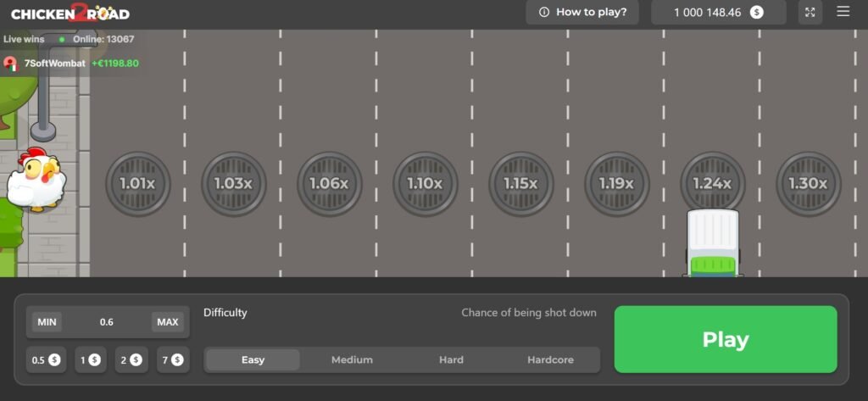Choose Hard difficulty level
The image size is (868, 401).
451,359
